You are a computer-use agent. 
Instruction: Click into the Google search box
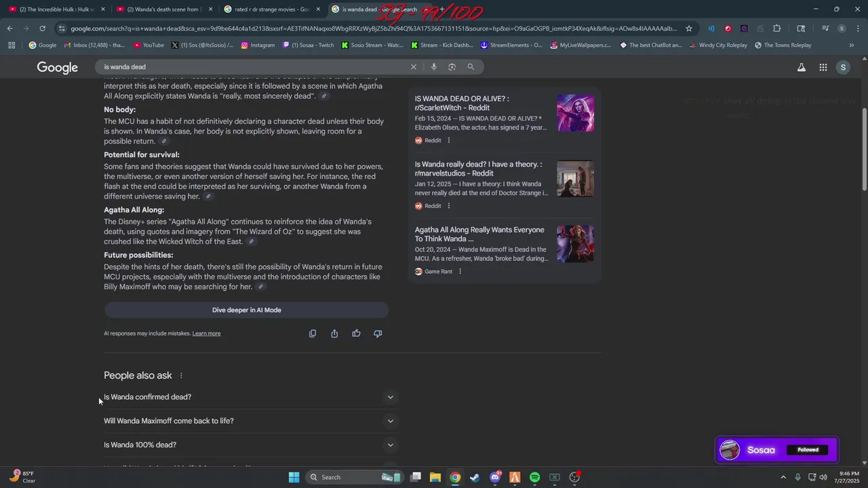(254, 67)
